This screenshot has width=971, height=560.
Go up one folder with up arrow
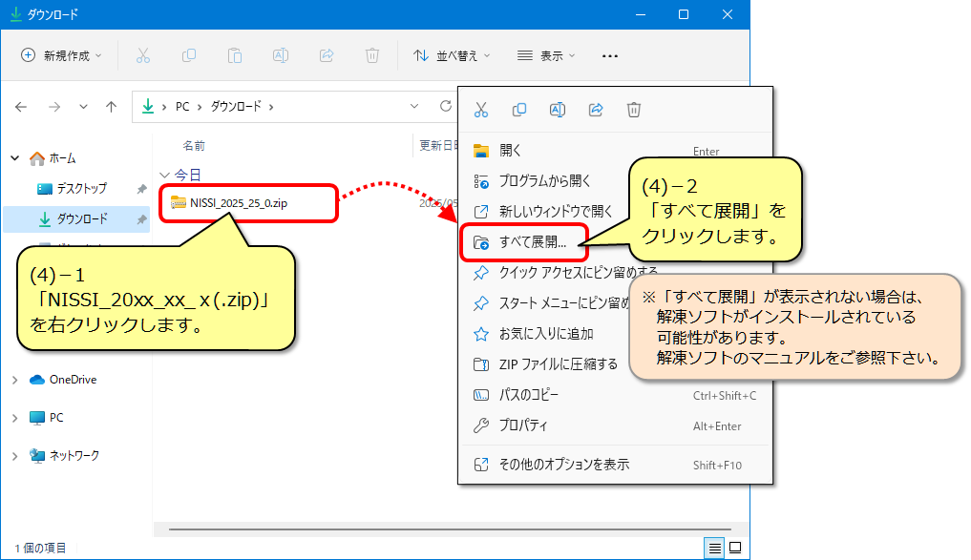point(112,107)
